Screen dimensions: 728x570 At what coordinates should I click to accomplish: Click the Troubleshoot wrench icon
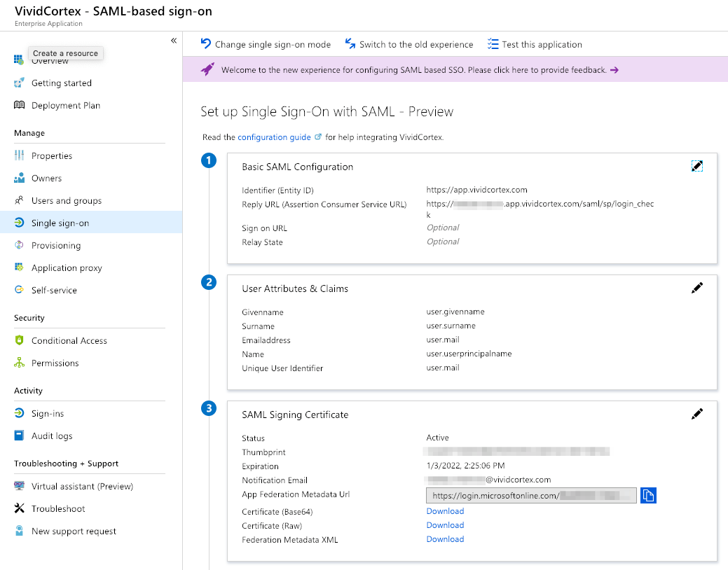[19, 508]
